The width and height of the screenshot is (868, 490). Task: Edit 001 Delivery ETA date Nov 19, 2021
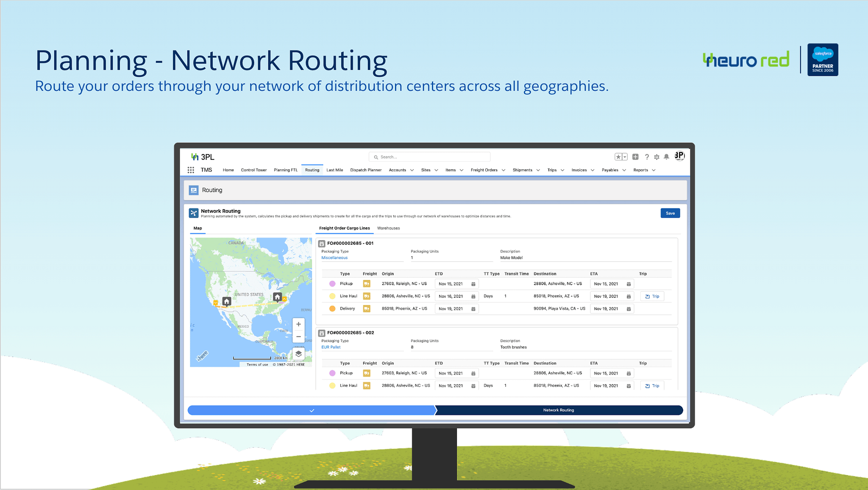(x=612, y=309)
